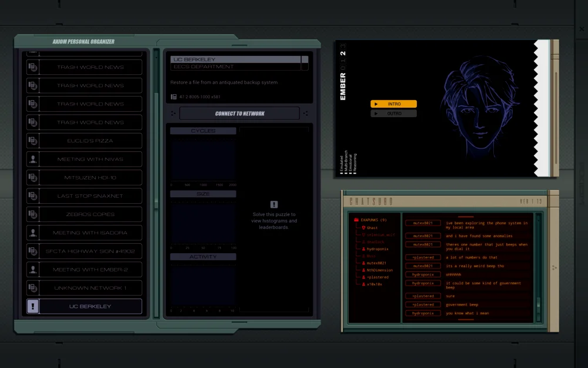This screenshot has width=588, height=368.
Task: Click the mutex8021 name tag in chat
Action: [423, 223]
